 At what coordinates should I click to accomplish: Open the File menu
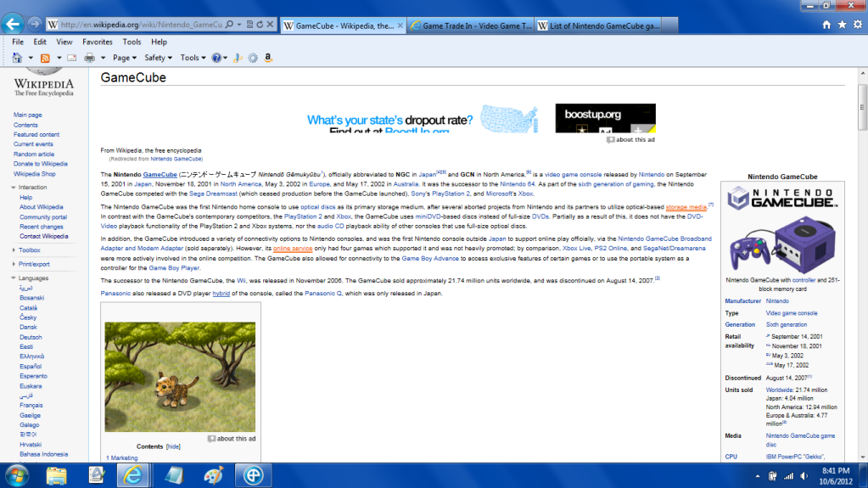(18, 42)
